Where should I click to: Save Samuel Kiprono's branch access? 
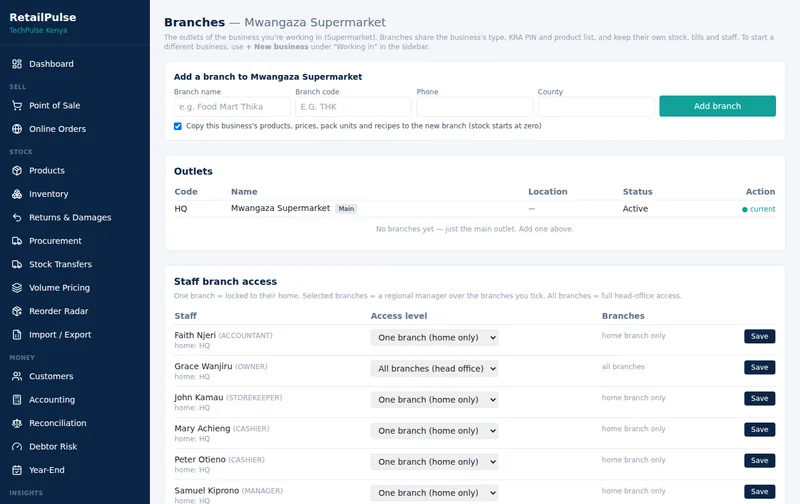click(760, 492)
